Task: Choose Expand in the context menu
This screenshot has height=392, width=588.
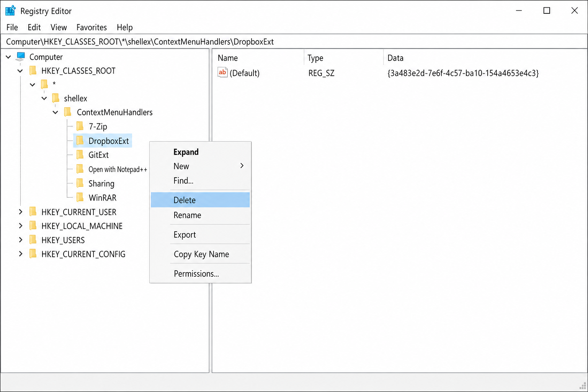Action: point(200,152)
